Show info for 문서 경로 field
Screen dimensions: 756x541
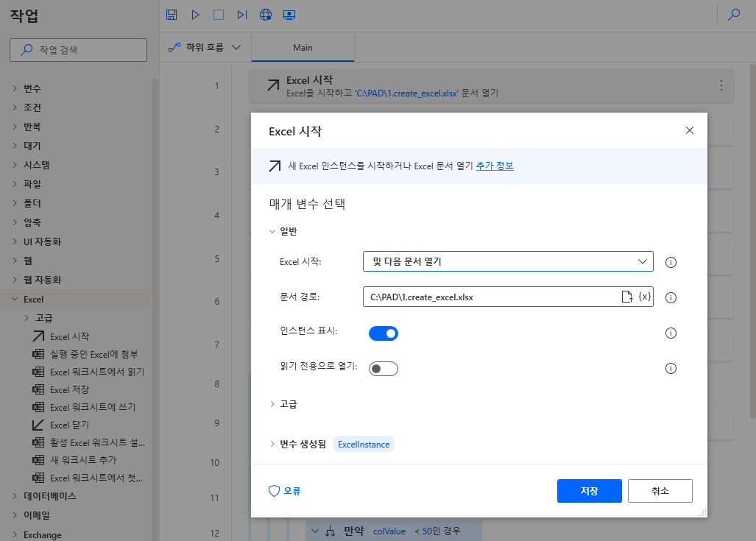click(671, 297)
